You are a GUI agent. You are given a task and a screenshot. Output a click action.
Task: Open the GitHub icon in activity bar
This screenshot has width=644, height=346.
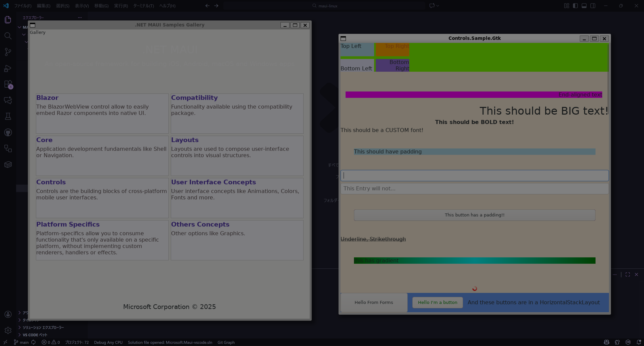click(x=8, y=132)
